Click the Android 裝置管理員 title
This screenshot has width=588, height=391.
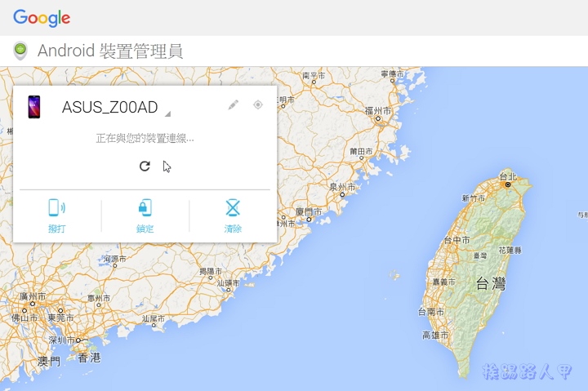point(109,51)
